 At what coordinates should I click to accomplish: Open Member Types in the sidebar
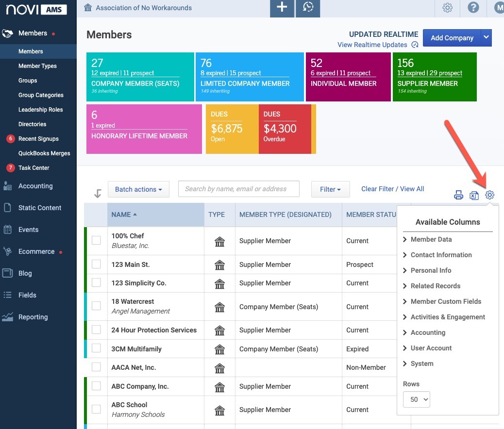(37, 66)
